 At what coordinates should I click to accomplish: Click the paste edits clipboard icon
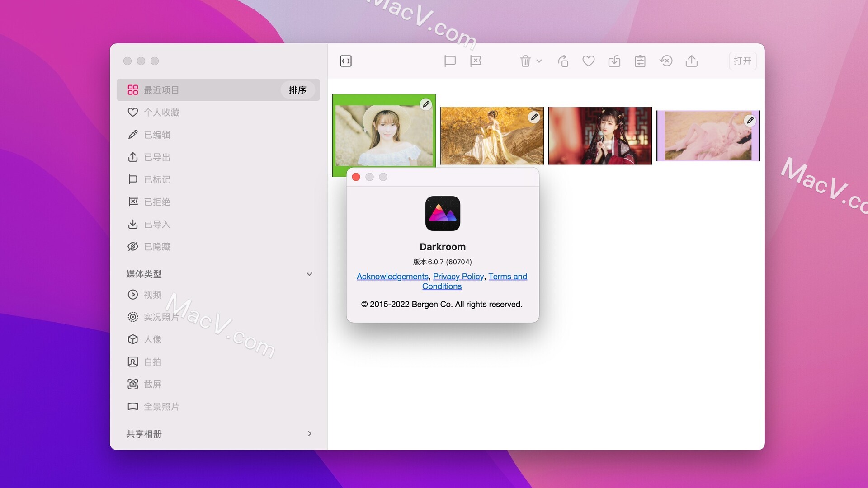[640, 61]
